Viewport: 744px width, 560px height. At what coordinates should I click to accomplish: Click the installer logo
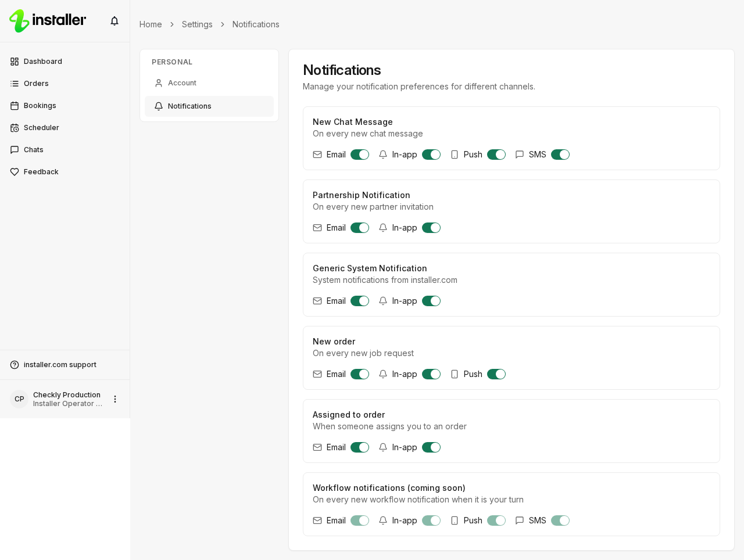click(x=48, y=21)
